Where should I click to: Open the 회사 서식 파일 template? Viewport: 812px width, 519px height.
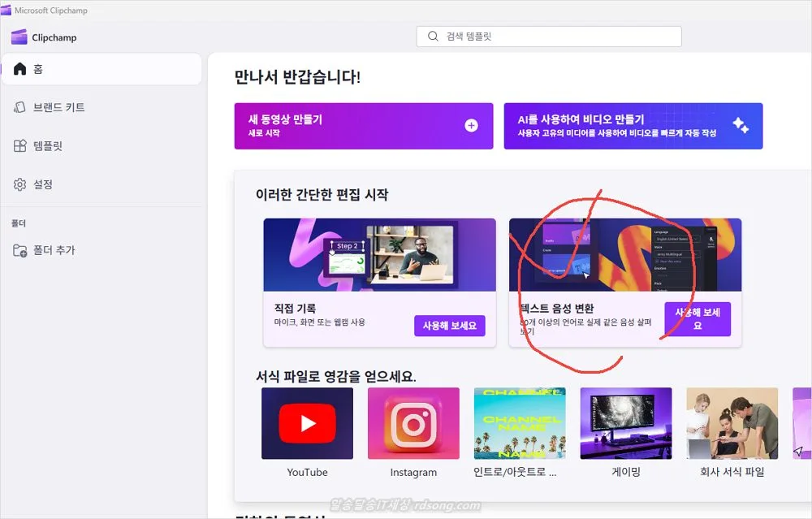coord(732,422)
